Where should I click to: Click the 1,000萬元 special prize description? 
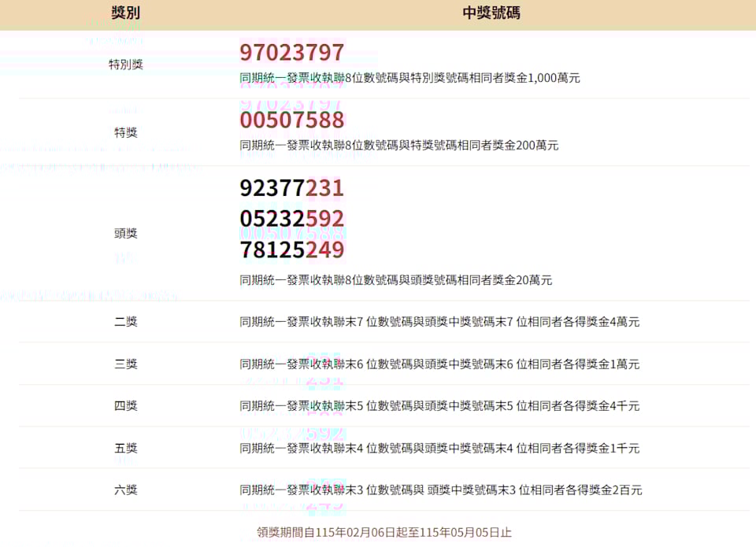409,78
